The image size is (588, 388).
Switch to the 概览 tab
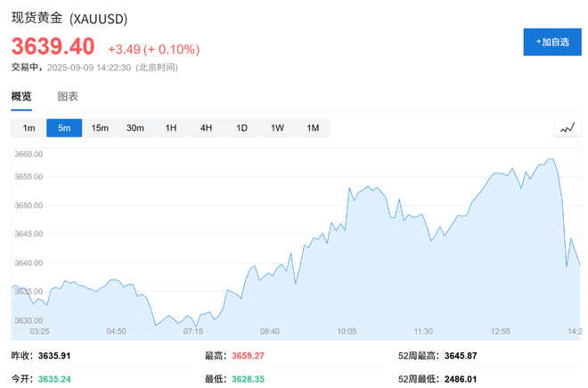[x=21, y=96]
